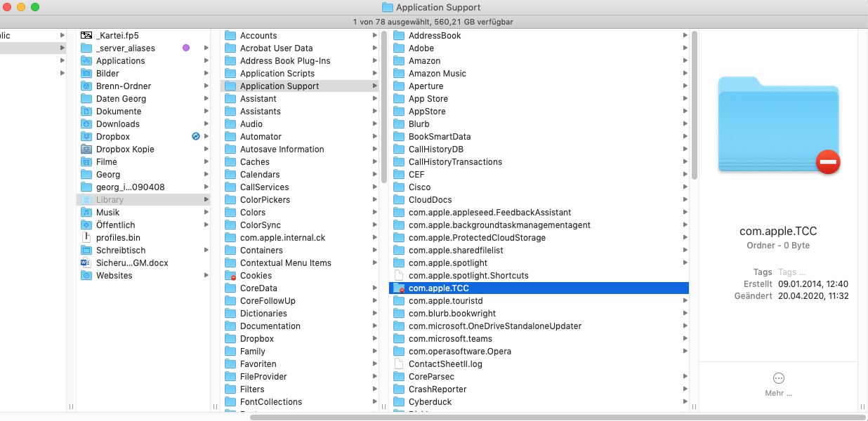Click the Dokumente folder icon

86,111
